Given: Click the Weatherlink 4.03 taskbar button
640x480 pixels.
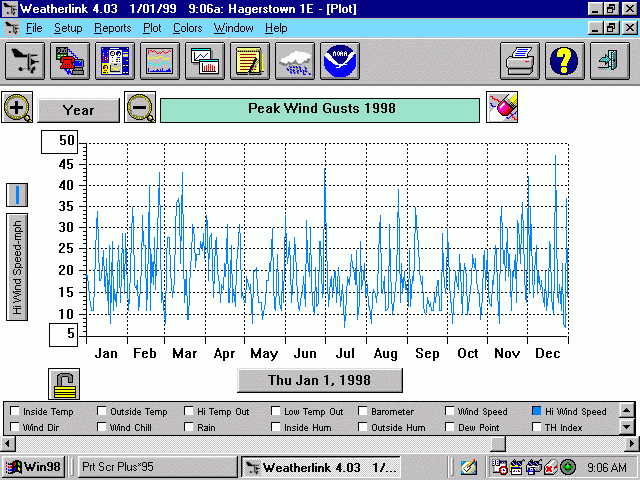Looking at the screenshot, I should (321, 467).
